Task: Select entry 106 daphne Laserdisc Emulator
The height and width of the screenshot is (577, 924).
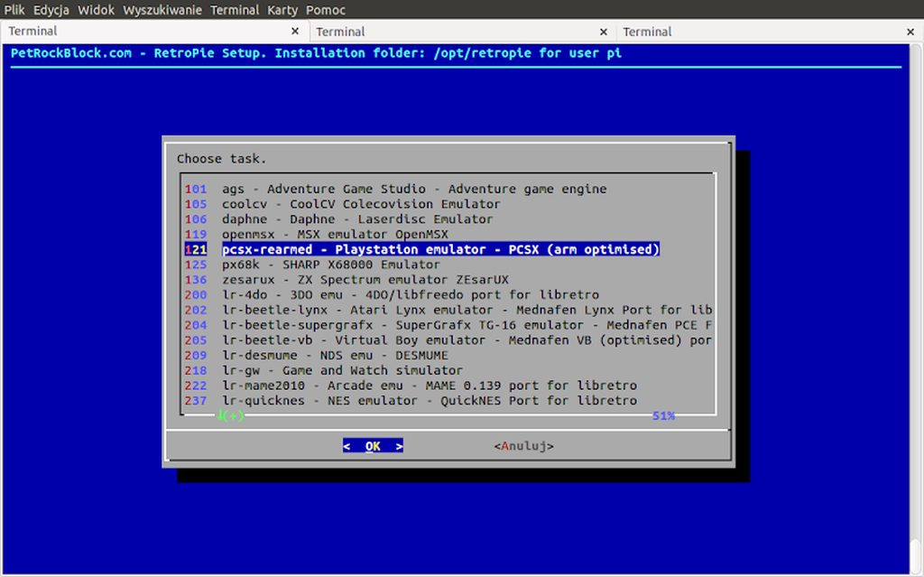Action: [339, 219]
